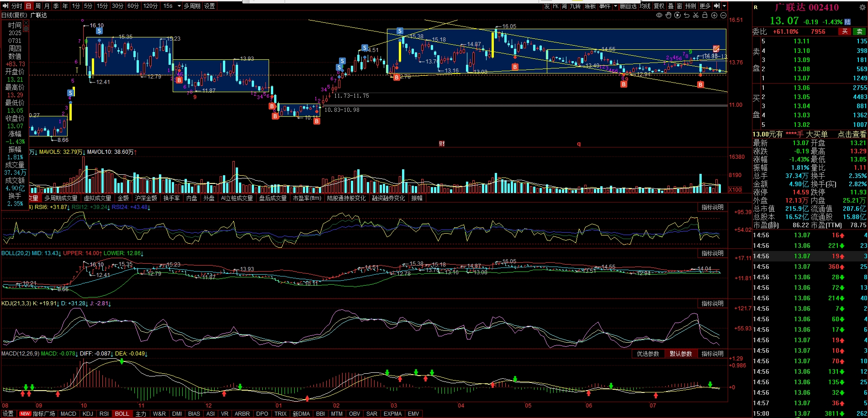This screenshot has width=868, height=418.
Task: Toggle 均线 moving averages
Action: (x=645, y=6)
